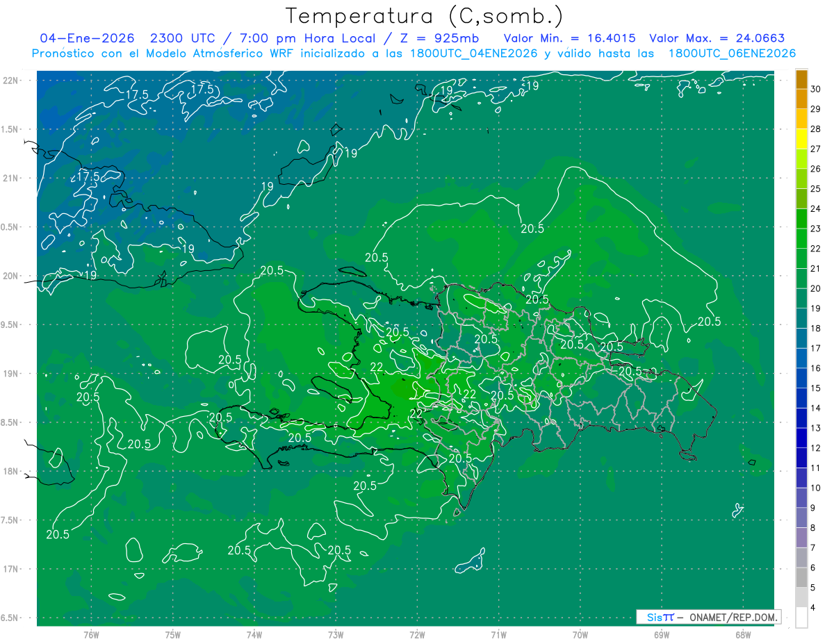This screenshot has width=834, height=644.
Task: Click the 68W longitude axis label
Action: pyautogui.click(x=743, y=634)
